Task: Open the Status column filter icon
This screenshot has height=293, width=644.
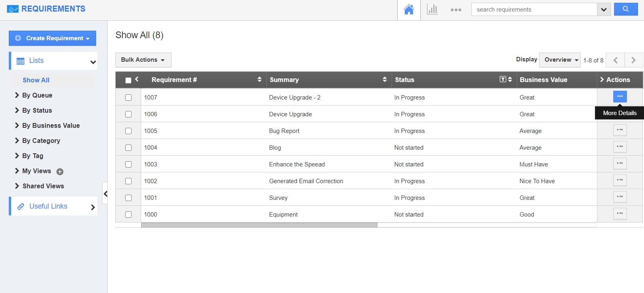Action: [x=503, y=79]
